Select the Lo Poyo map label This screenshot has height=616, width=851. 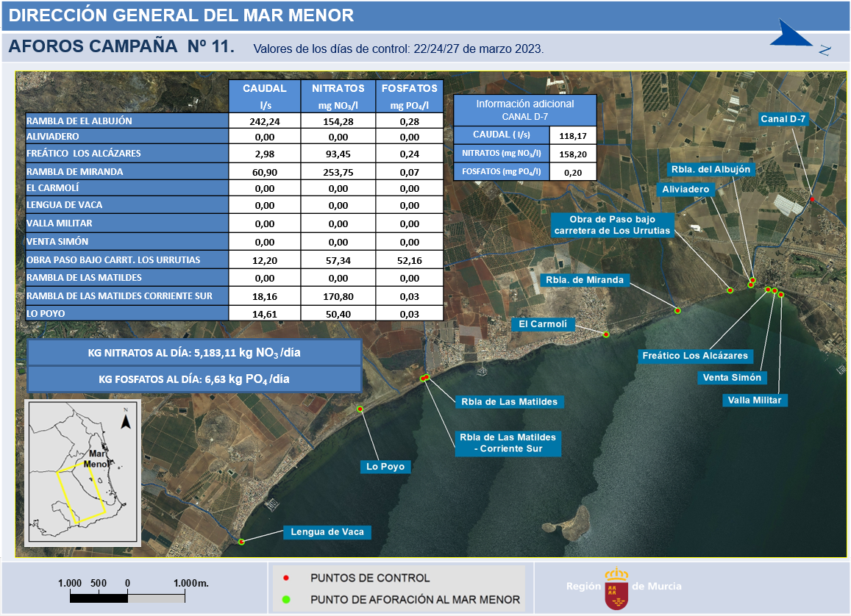coord(385,466)
